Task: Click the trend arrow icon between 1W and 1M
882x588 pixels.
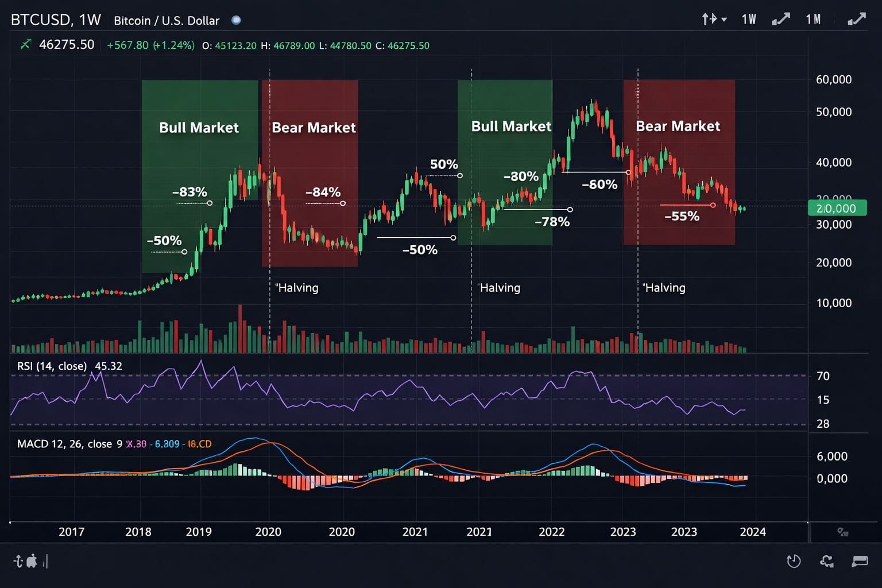Action: pos(781,20)
